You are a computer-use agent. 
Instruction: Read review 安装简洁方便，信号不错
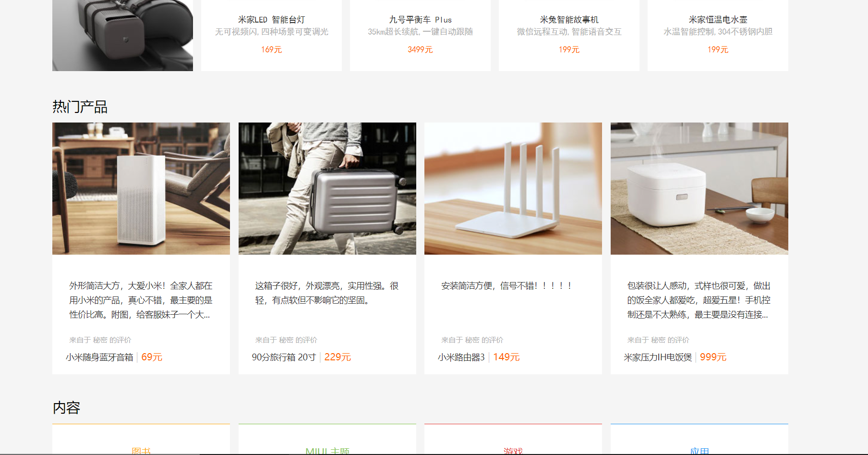tap(507, 286)
